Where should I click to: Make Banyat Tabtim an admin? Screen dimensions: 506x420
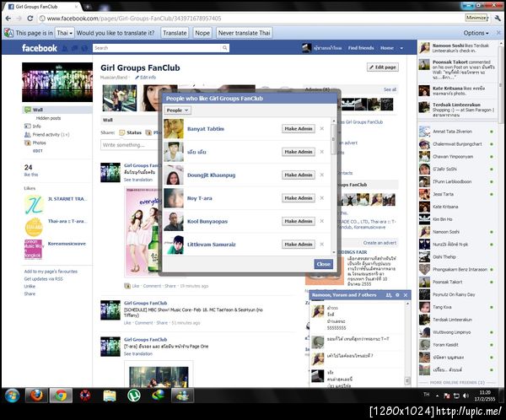pos(299,128)
